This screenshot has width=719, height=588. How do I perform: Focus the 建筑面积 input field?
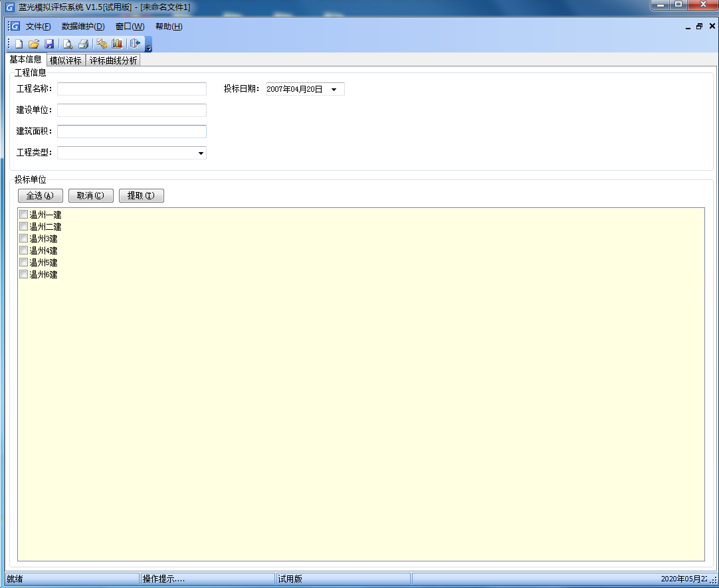coord(132,132)
